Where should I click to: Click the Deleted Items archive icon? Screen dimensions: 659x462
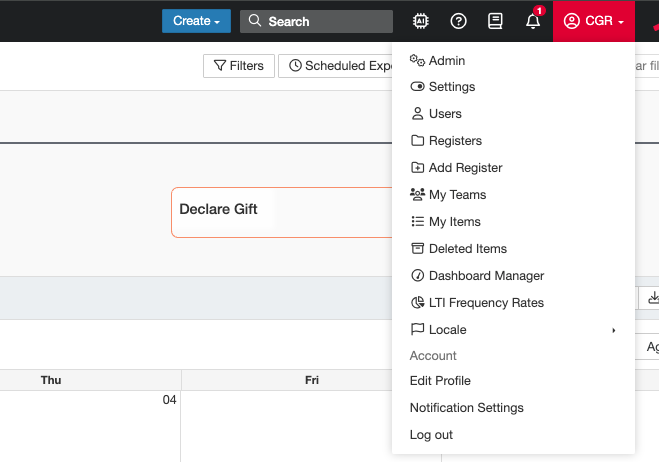point(417,248)
